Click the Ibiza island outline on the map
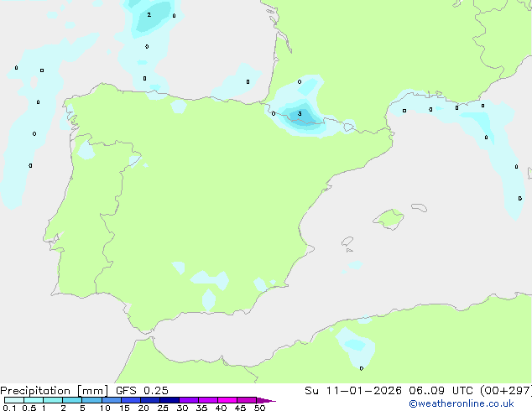The width and height of the screenshot is (532, 411). pyautogui.click(x=347, y=242)
